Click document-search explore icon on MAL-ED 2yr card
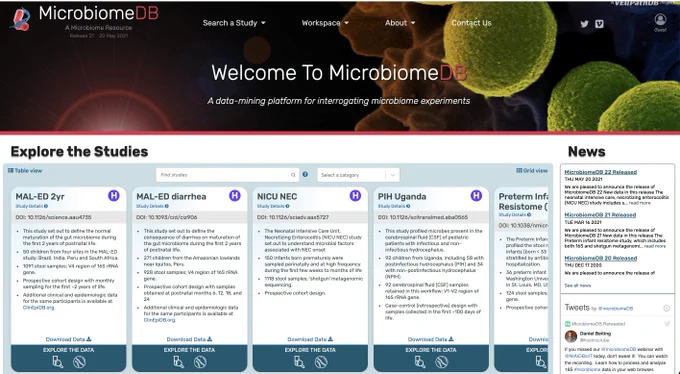 [58, 362]
